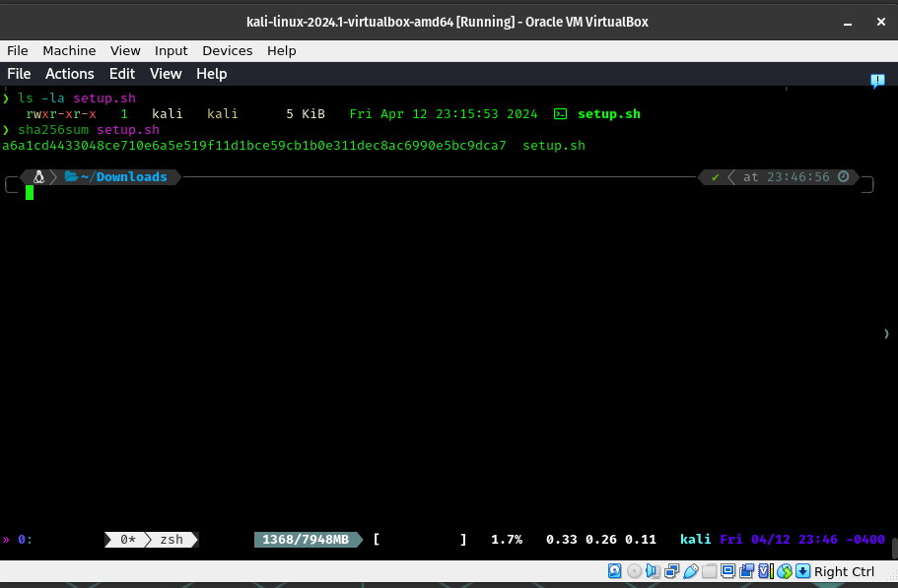Click the terminal prompt cursor line

coord(30,193)
